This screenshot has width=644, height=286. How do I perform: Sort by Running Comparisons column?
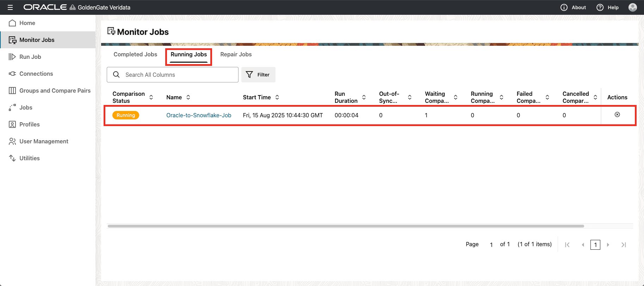click(x=501, y=97)
